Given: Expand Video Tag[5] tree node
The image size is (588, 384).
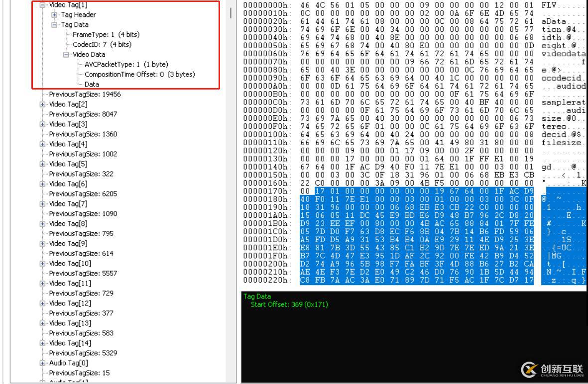Looking at the screenshot, I should tap(43, 164).
